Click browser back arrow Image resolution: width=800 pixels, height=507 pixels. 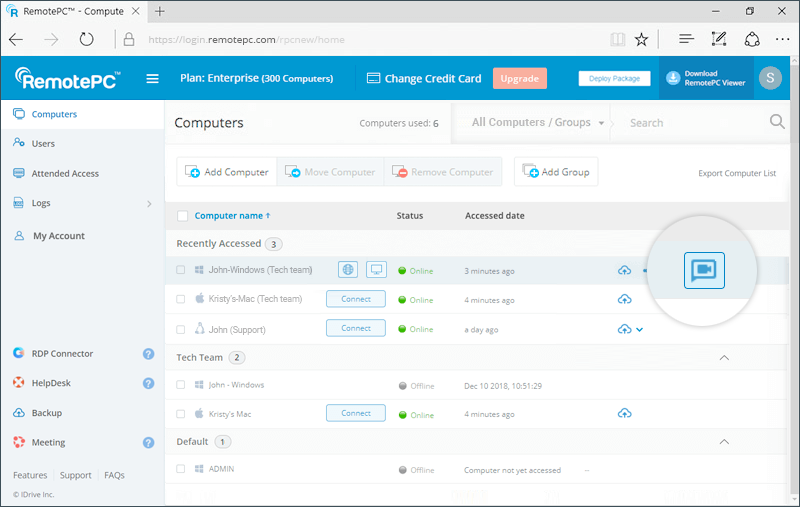click(x=16, y=39)
